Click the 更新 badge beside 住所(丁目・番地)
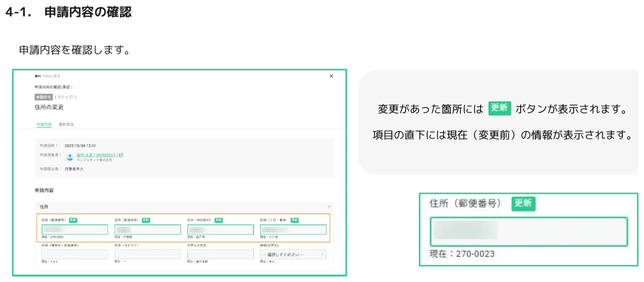 click(295, 220)
